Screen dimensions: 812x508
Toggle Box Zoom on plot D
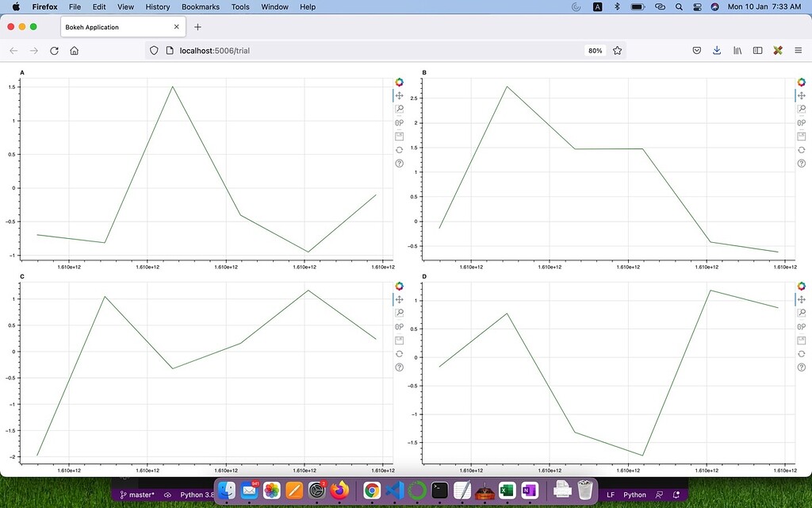point(802,313)
